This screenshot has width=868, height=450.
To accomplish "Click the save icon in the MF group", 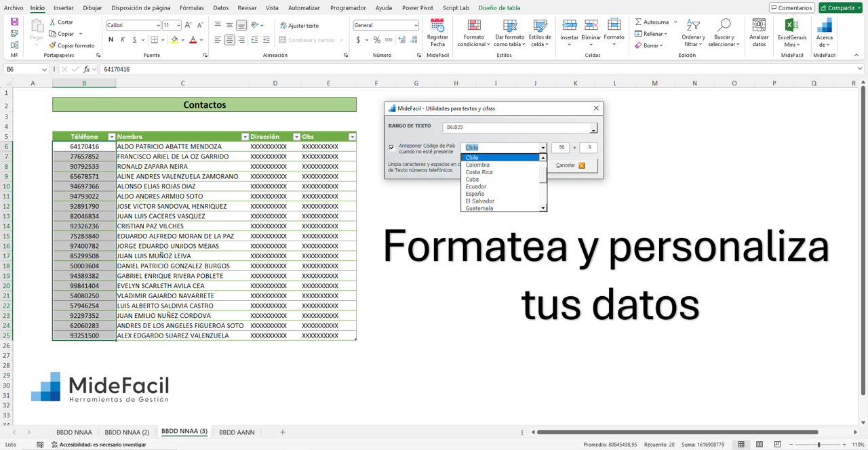I will click(x=14, y=22).
